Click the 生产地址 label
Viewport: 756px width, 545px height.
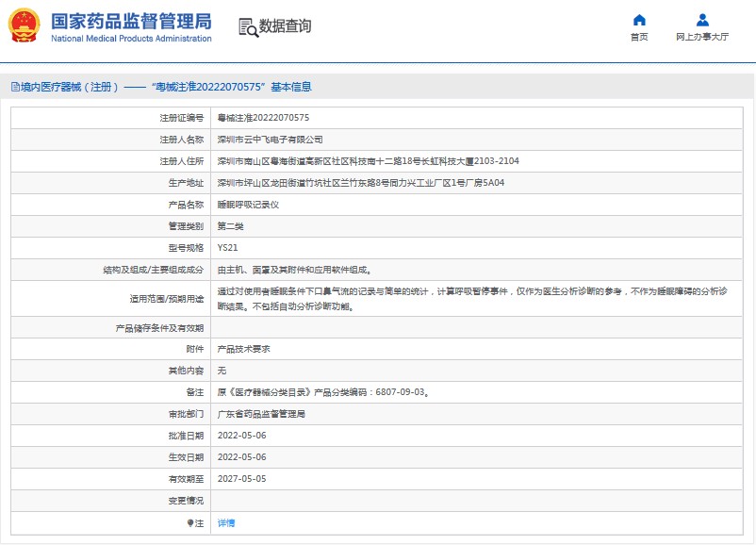[x=186, y=183]
